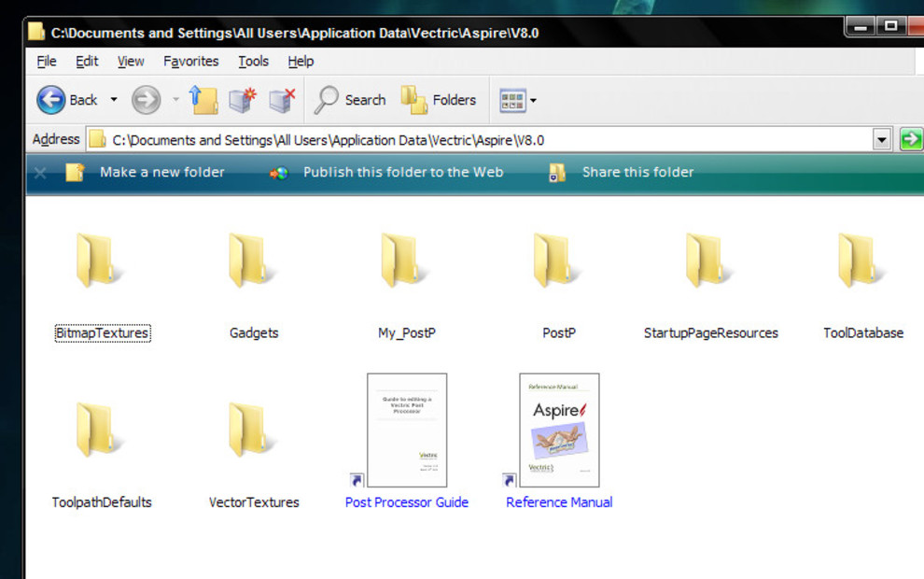The height and width of the screenshot is (579, 924).
Task: Select the Aspire Reference Manual thumbnail
Action: coord(559,431)
